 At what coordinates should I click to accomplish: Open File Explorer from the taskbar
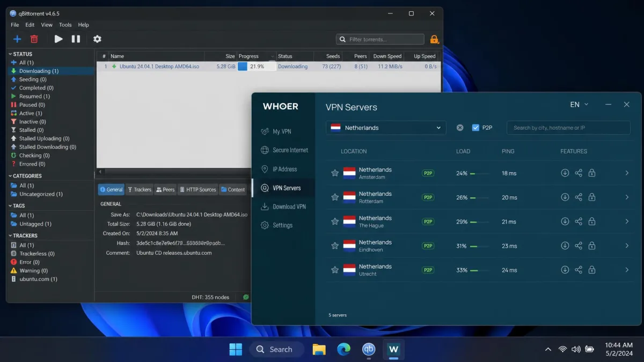pyautogui.click(x=319, y=350)
